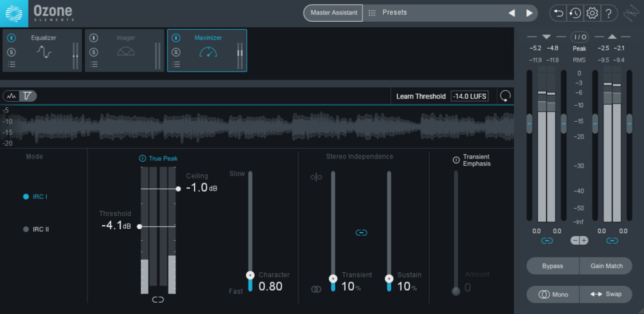644x314 pixels.
Task: Select the Equalizer module tile
Action: (x=42, y=50)
